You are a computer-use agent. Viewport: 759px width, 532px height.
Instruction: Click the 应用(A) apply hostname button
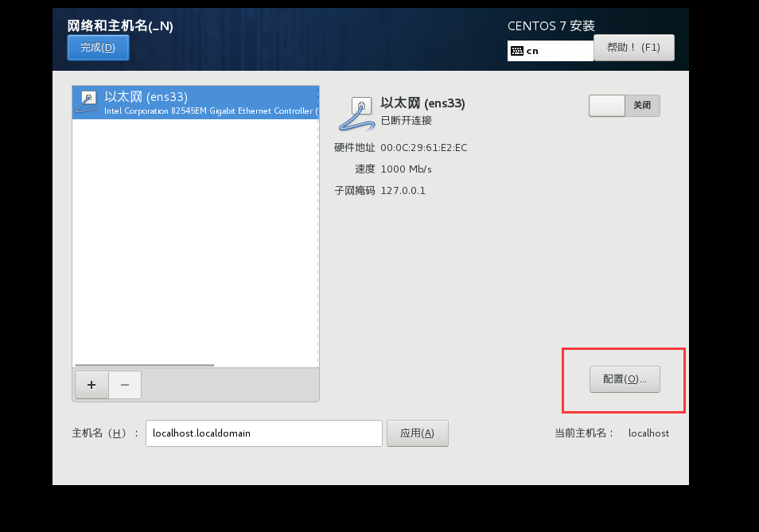tap(417, 433)
